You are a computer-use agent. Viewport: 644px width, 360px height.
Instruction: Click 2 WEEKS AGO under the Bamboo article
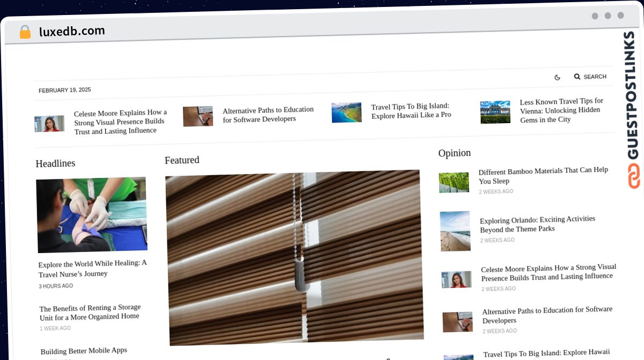coord(496,192)
